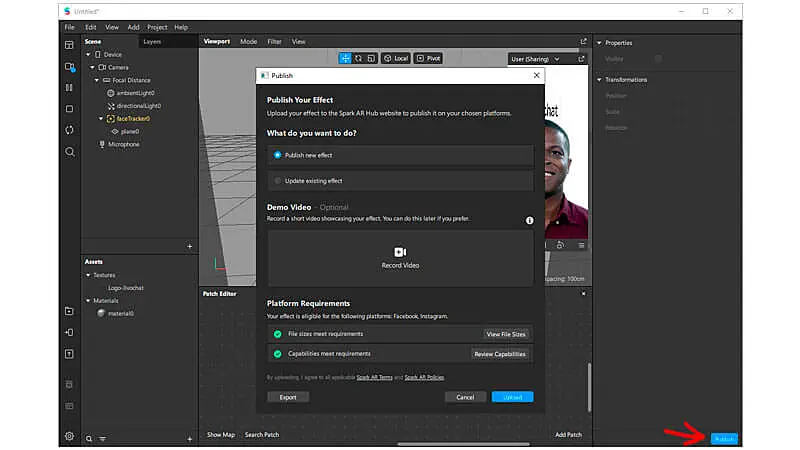Pop out the viewport panel

584,42
